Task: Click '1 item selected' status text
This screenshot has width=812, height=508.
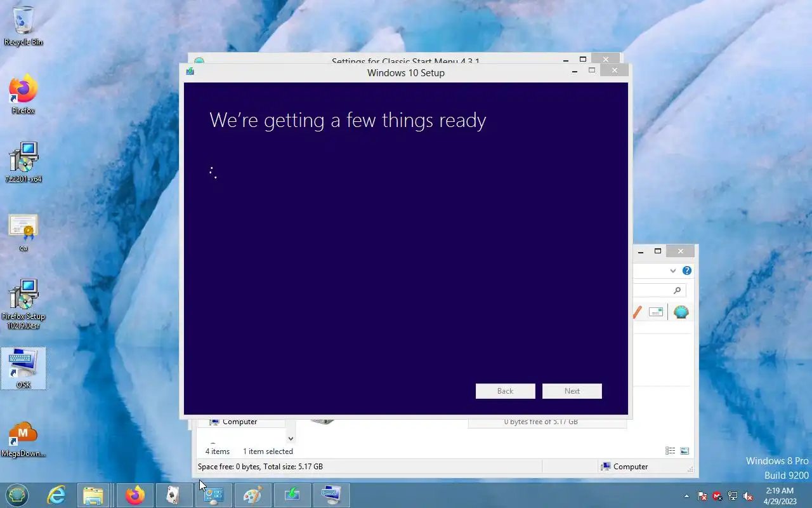Action: pyautogui.click(x=268, y=451)
